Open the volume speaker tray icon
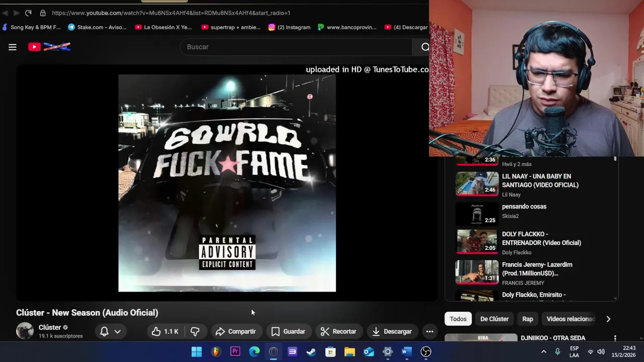The width and height of the screenshot is (644, 362). coord(601,351)
